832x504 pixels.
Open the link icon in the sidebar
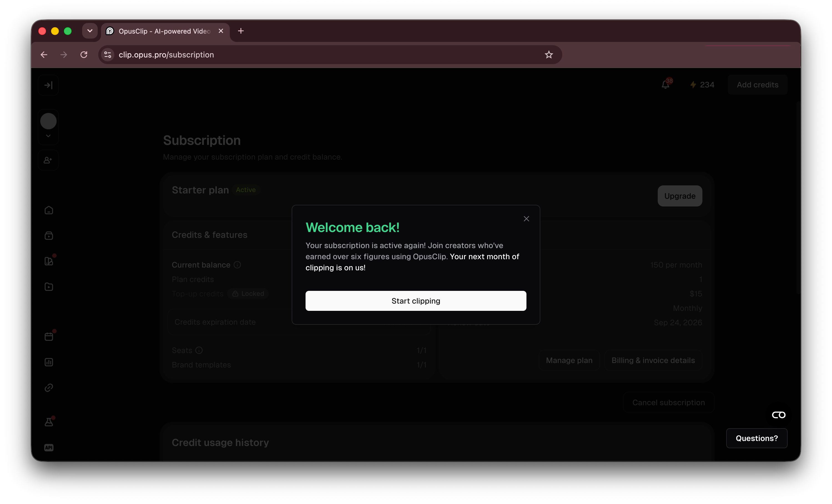tap(49, 387)
